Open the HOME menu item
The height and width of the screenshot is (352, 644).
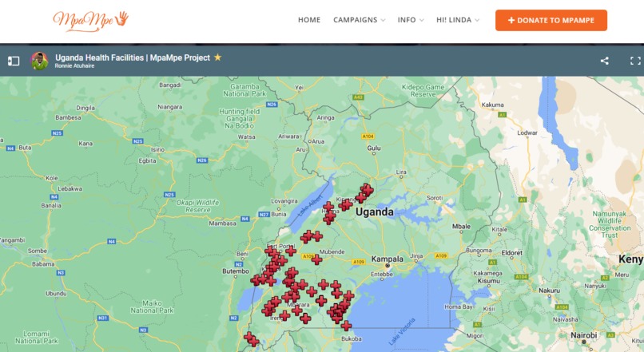tap(309, 20)
